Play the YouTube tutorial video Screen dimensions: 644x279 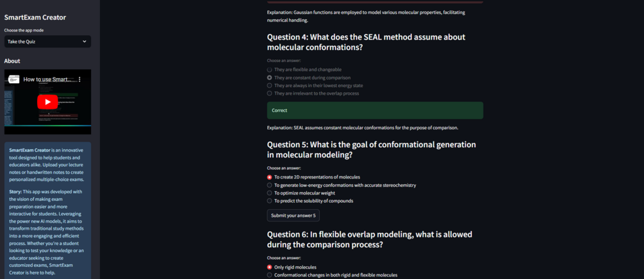pyautogui.click(x=47, y=101)
